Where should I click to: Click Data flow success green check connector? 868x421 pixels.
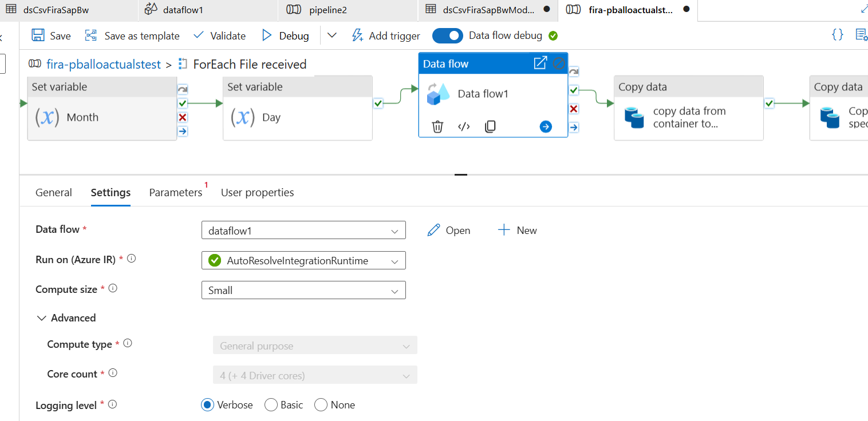click(x=574, y=90)
